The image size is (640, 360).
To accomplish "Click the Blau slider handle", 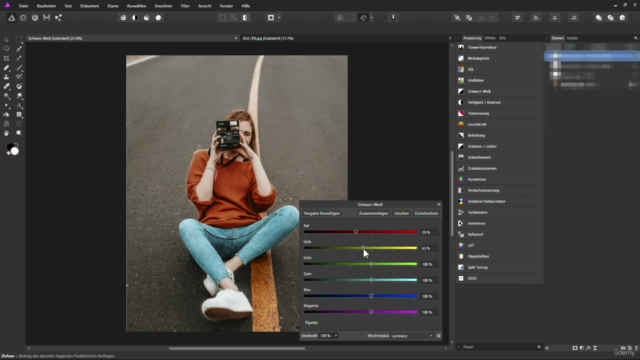I will coord(371,296).
